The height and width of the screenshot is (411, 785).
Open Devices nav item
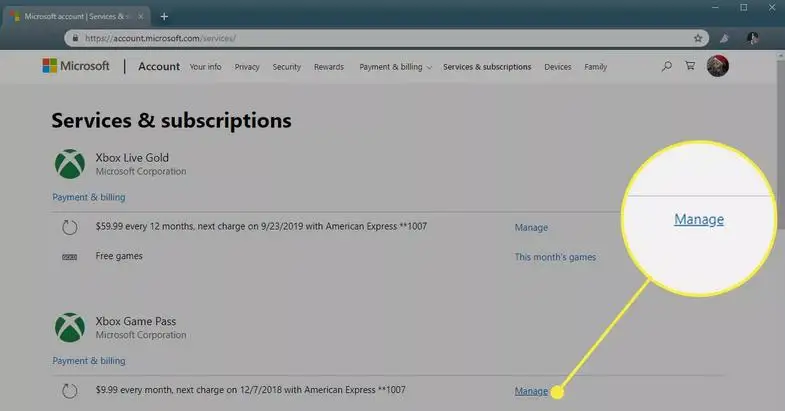tap(558, 67)
